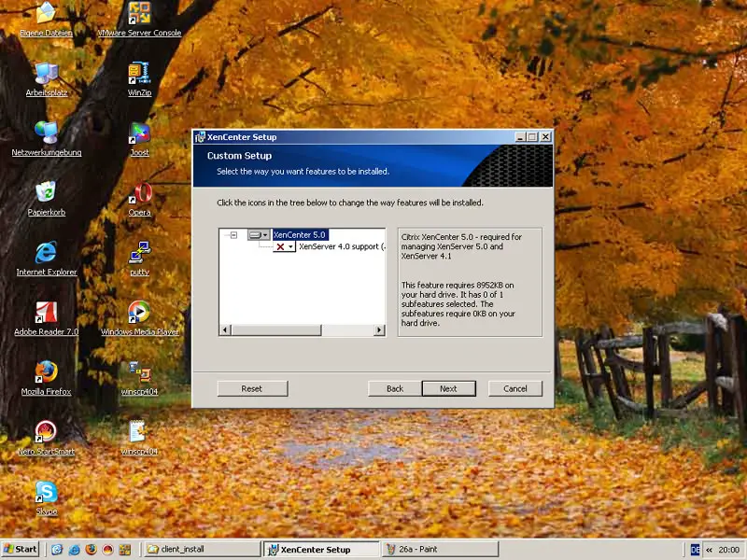The image size is (747, 560).
Task: Click the VMware quick launch icon in taskbar
Action: (x=125, y=550)
